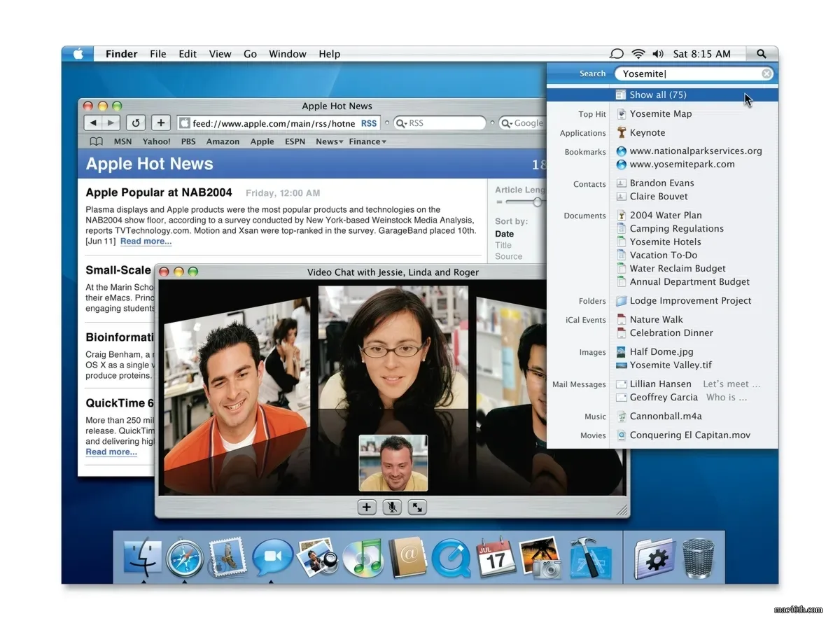The image size is (840, 630).
Task: Adjust the Article Length slider
Action: [x=538, y=202]
